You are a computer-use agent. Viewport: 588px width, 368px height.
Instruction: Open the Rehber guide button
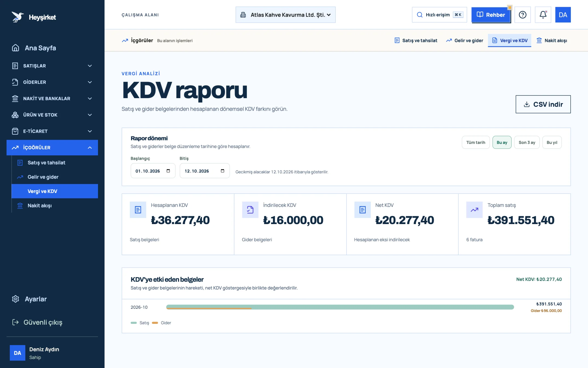(x=491, y=15)
